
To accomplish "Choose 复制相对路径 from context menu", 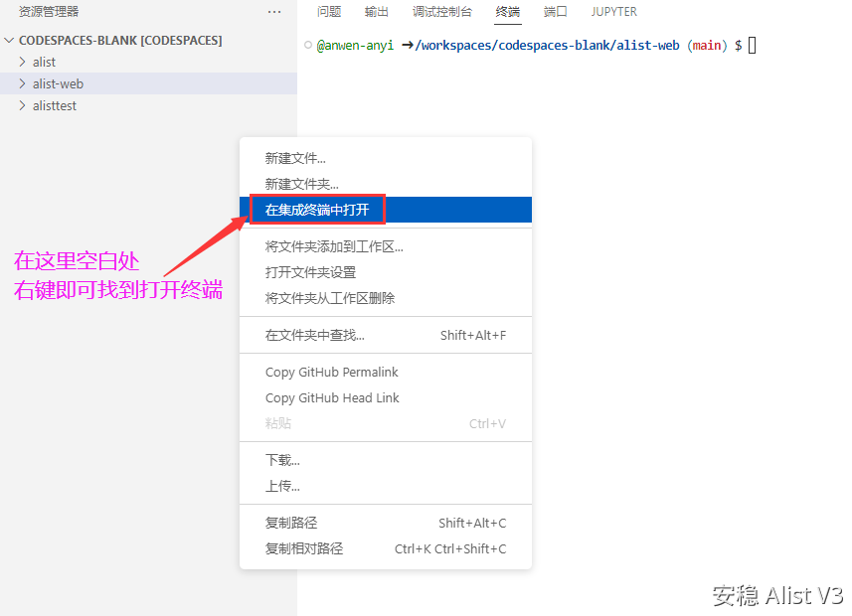I will pos(303,548).
